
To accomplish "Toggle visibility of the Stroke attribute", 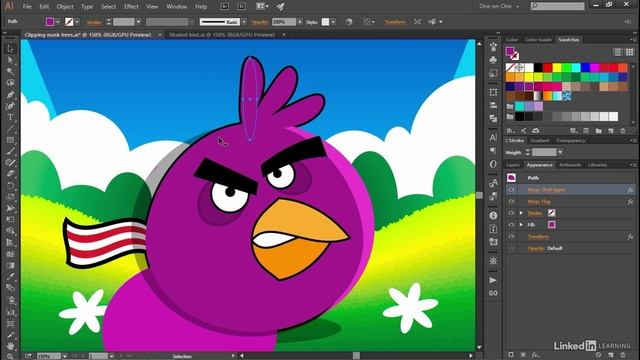I will 511,213.
